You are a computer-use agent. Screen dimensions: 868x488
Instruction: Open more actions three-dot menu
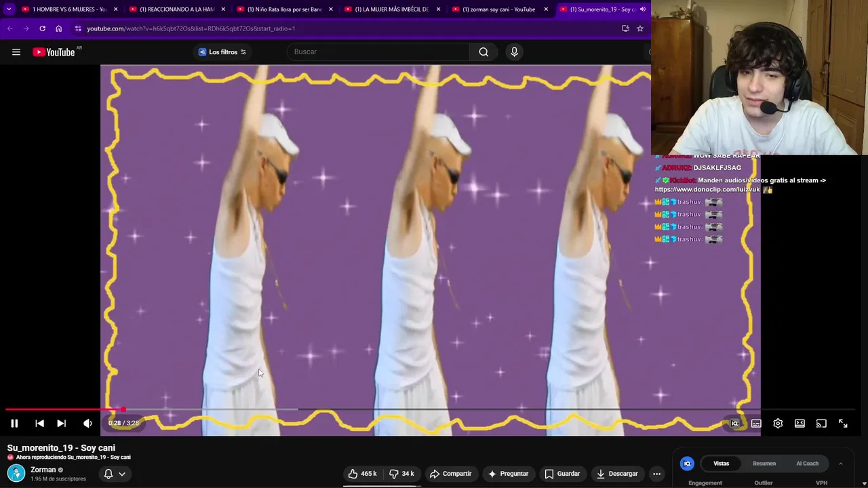pos(656,474)
